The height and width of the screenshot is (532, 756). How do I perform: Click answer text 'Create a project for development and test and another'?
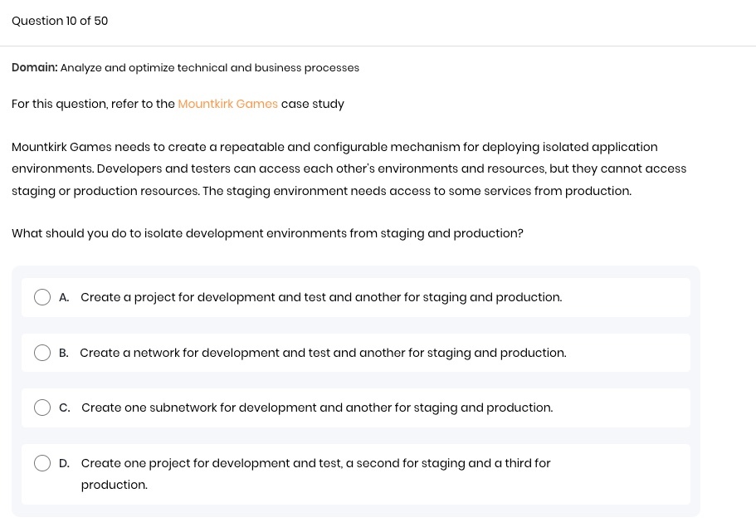click(241, 298)
